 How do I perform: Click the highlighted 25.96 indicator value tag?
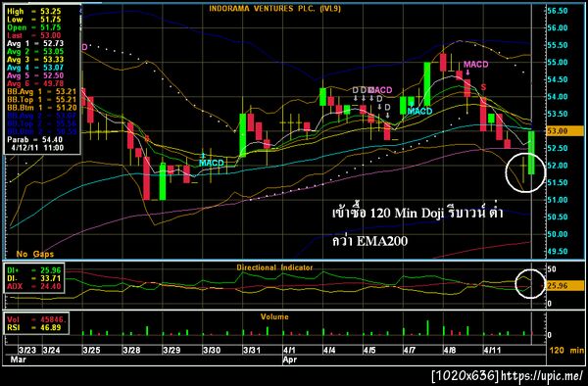pos(564,286)
